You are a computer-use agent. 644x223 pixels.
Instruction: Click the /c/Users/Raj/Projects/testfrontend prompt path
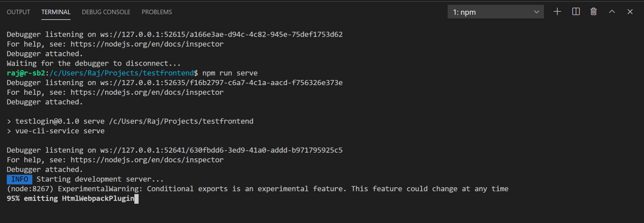point(122,73)
